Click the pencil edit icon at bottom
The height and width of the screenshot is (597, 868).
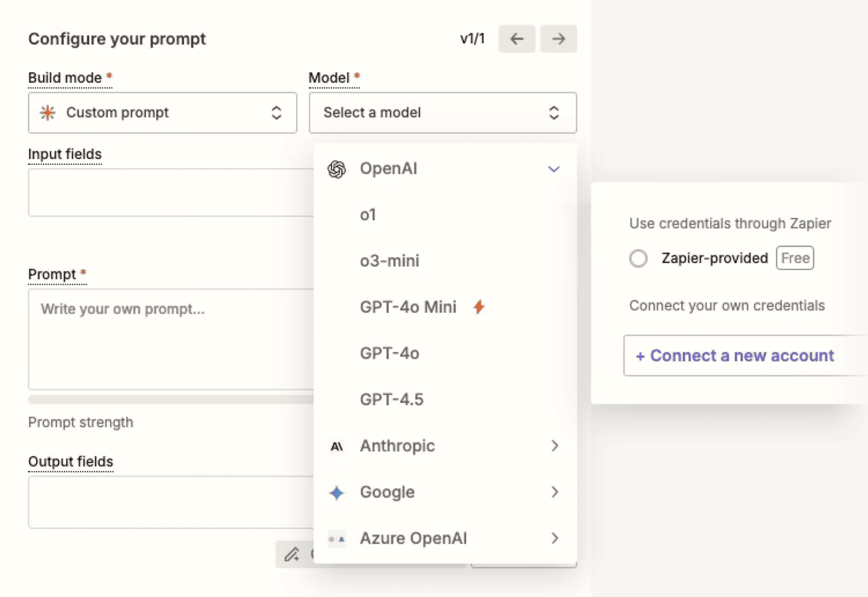pos(292,554)
